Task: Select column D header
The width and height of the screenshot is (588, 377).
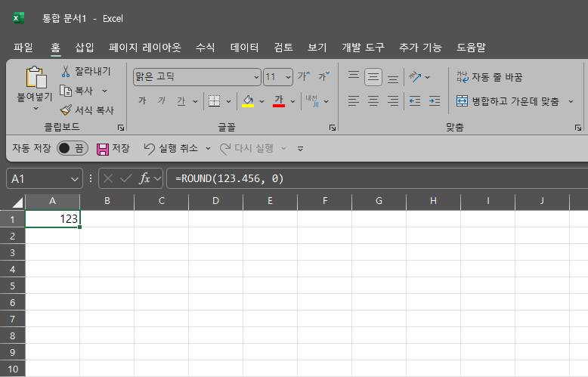Action: [215, 201]
